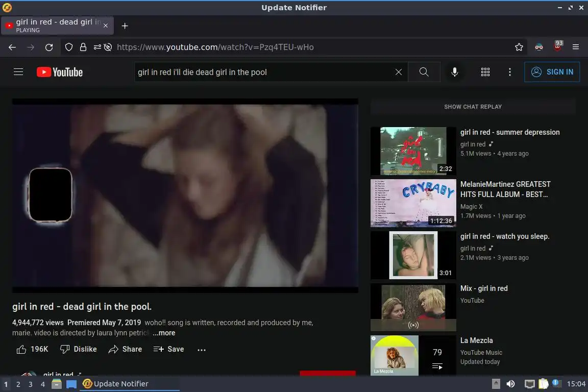Viewport: 588px width, 392px height.
Task: Open the file manager taskbar icon
Action: point(57,384)
